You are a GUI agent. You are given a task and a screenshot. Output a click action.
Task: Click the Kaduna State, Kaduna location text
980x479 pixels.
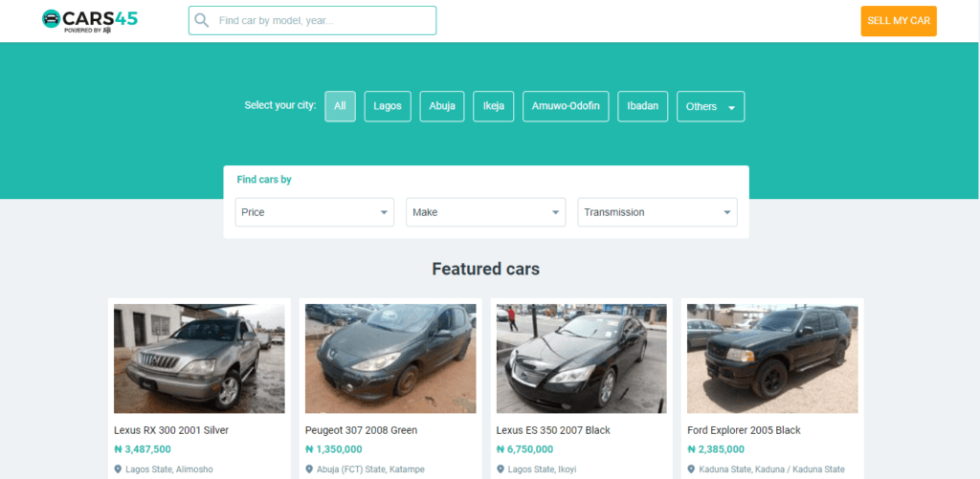tap(772, 469)
